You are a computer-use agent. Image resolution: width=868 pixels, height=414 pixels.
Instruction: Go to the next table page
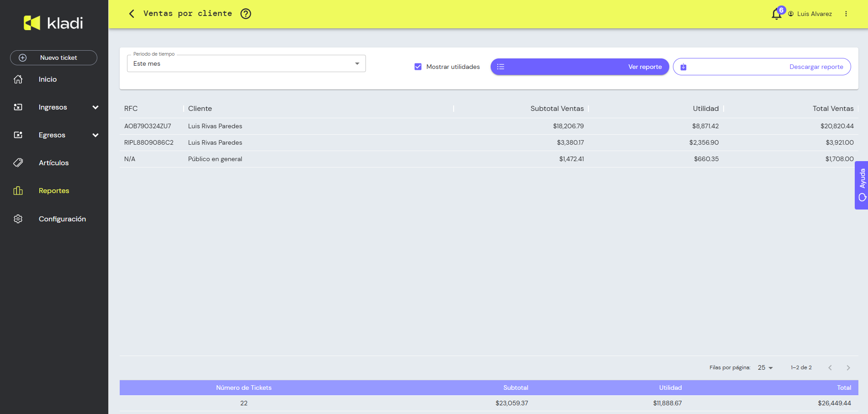tap(848, 368)
